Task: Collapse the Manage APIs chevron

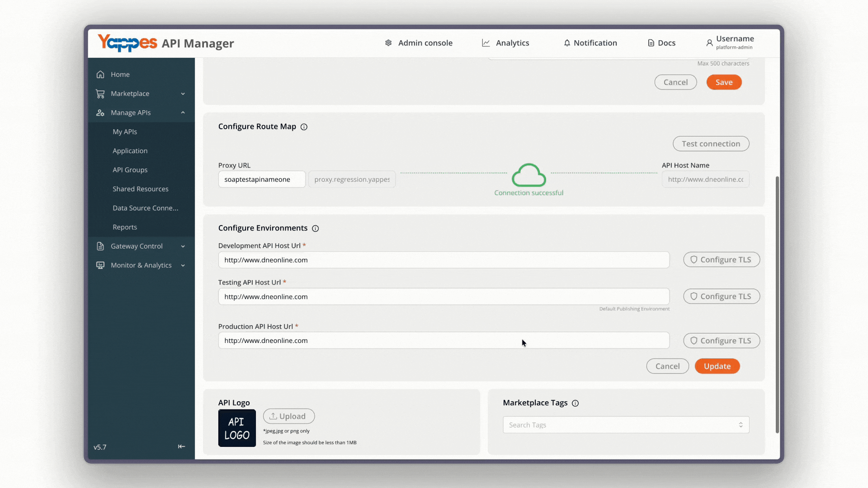Action: 183,113
